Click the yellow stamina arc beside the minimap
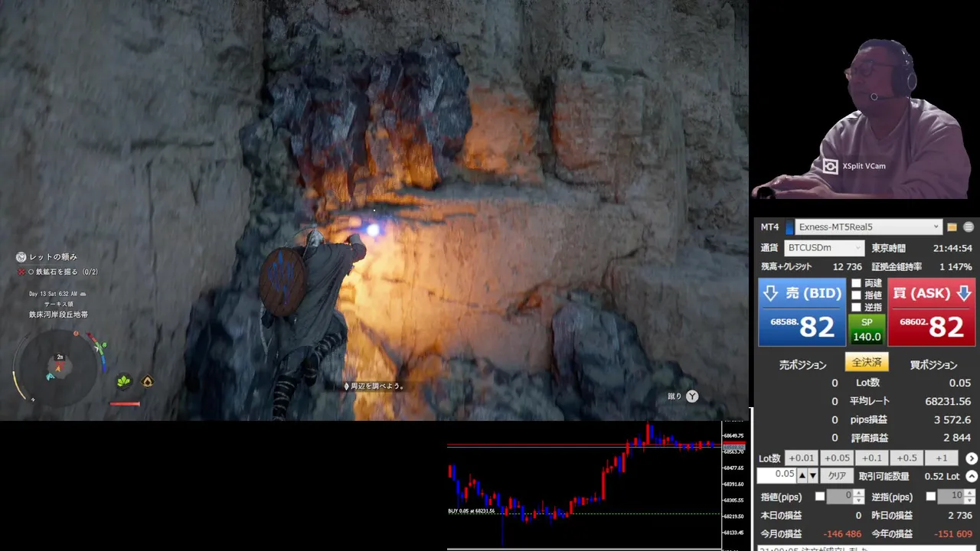Screen dimensions: 980x551 click(19, 384)
